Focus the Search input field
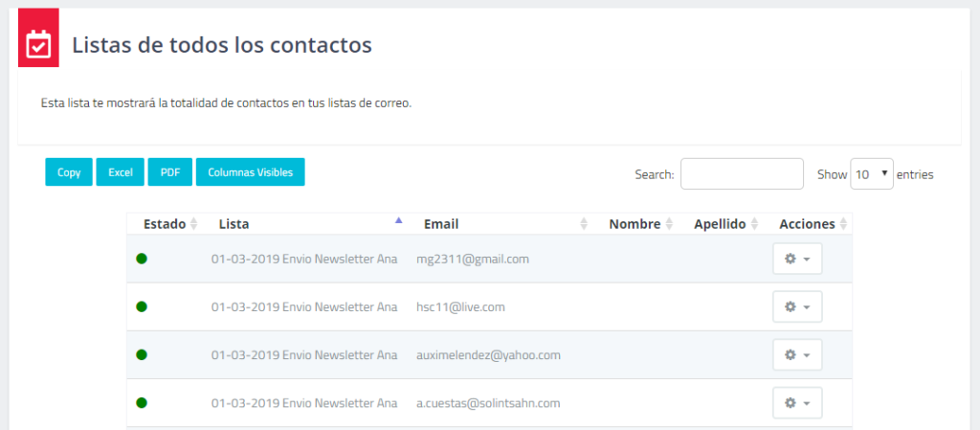This screenshot has height=430, width=980. (742, 174)
